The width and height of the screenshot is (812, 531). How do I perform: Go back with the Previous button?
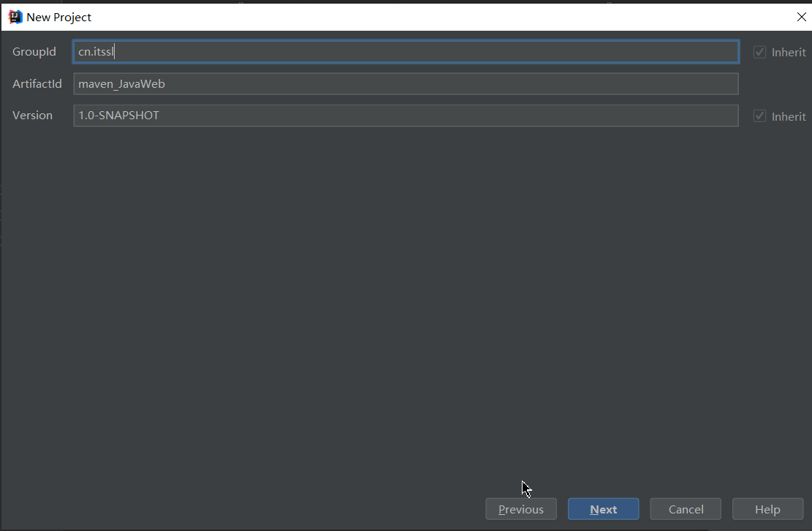click(521, 509)
